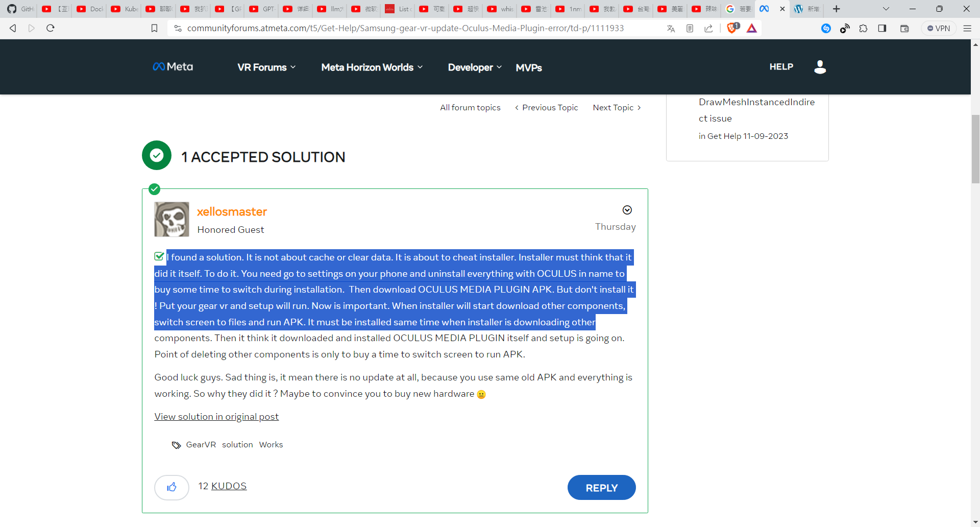Open View solution in original post
980x527 pixels.
click(x=216, y=417)
